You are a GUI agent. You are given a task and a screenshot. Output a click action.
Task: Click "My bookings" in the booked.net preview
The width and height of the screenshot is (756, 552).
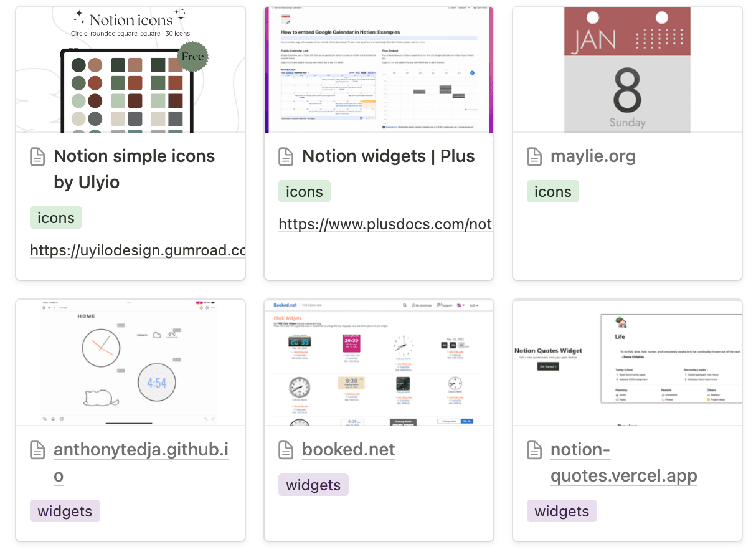tap(422, 305)
